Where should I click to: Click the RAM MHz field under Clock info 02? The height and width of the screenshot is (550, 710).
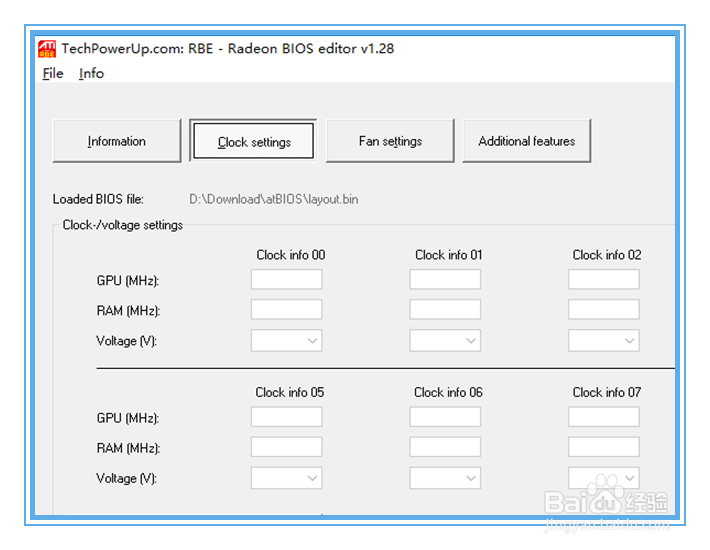tap(604, 309)
